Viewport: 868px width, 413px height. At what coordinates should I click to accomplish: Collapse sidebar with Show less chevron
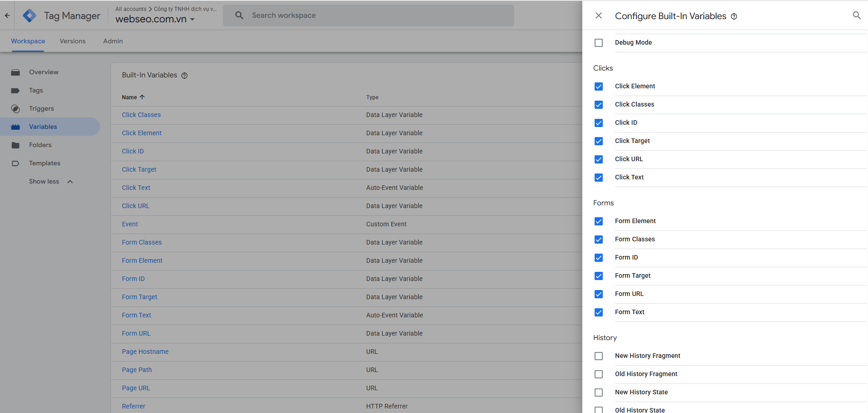point(70,182)
